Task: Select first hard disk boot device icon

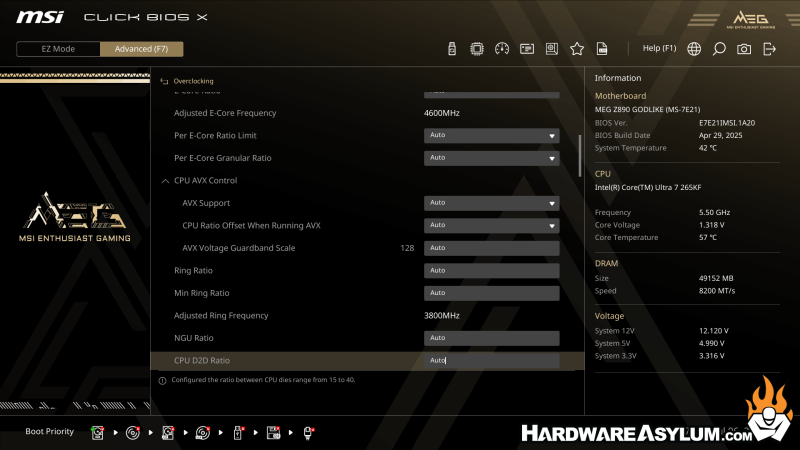Action: (x=97, y=433)
